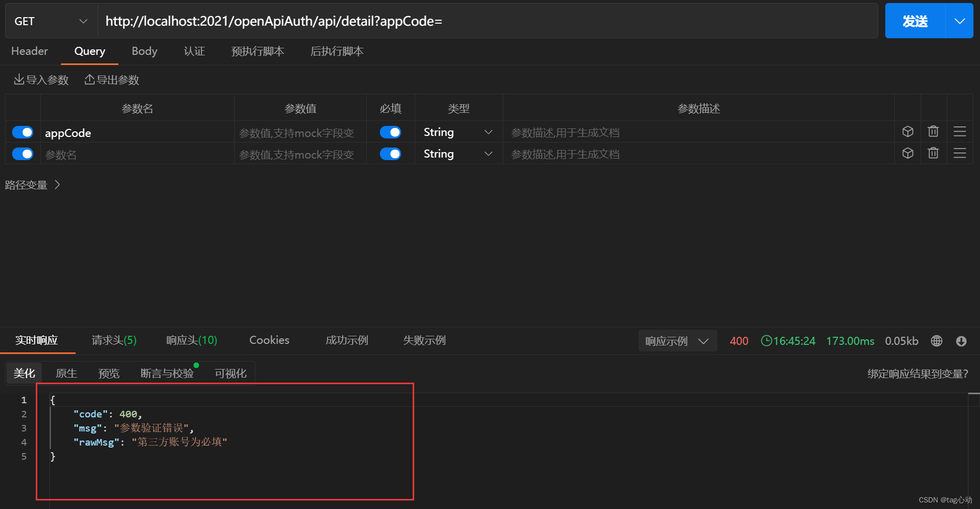Open the 响应示例 dropdown
Screen dimensions: 980x509
[677, 341]
